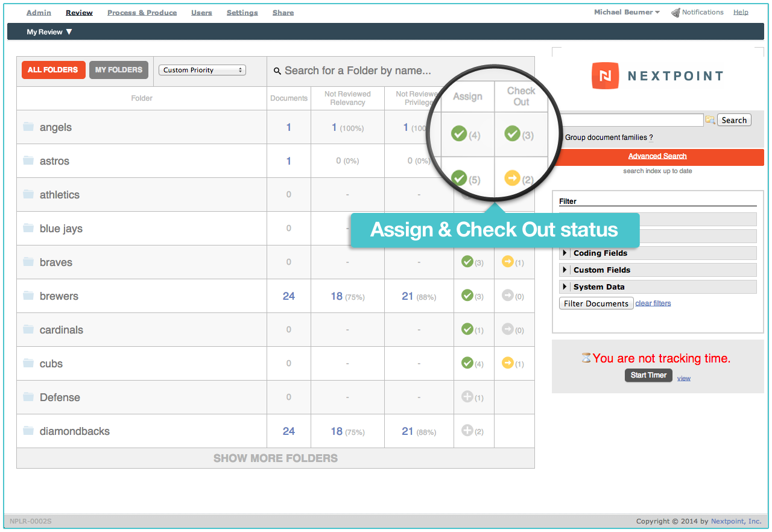Open the Advanced Search link

657,156
